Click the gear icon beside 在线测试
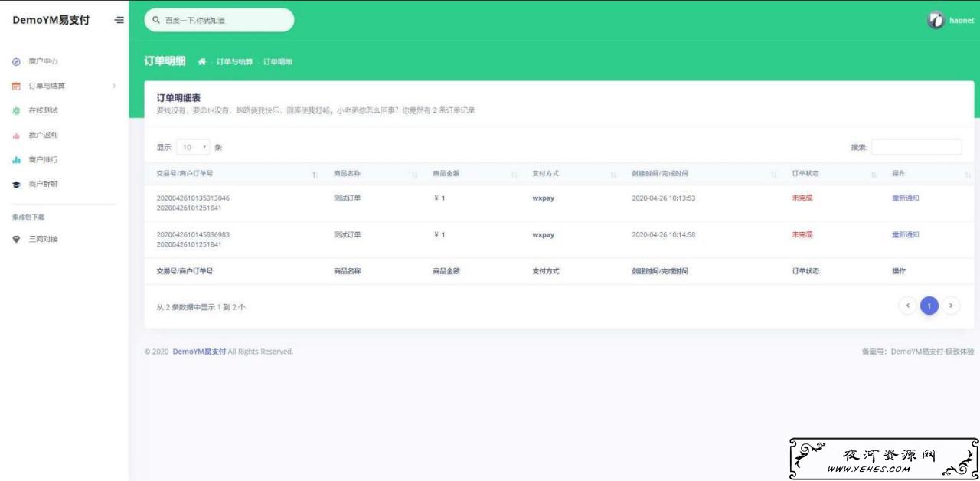The width and height of the screenshot is (980, 481). coord(16,110)
